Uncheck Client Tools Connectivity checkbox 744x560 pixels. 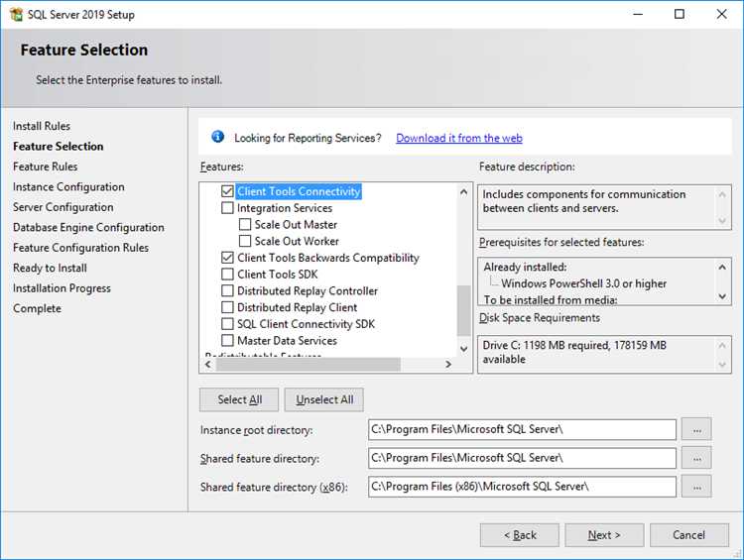coord(227,191)
